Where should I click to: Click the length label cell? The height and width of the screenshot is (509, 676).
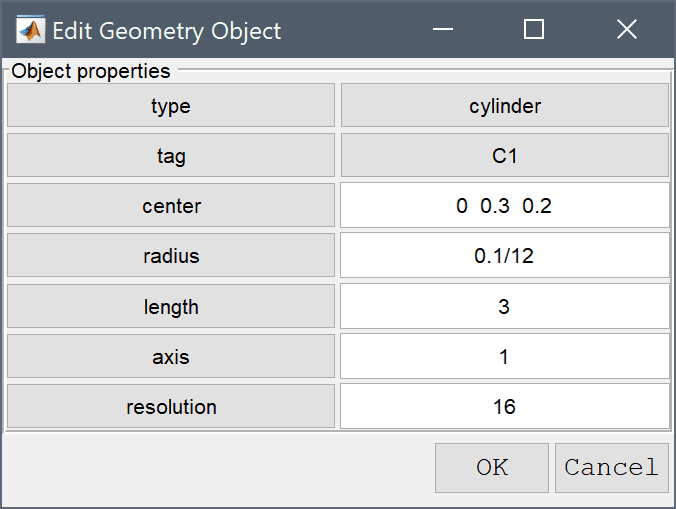(x=171, y=306)
